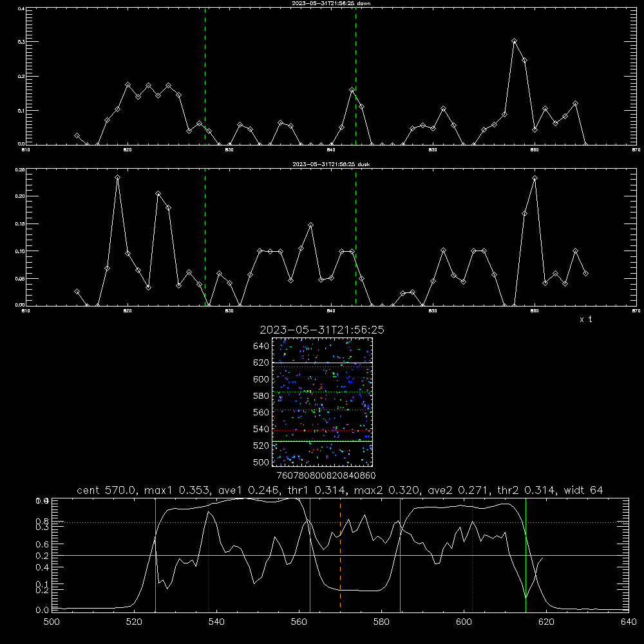Click the dawn plot title text
The width and height of the screenshot is (644, 644).
pos(331,3)
